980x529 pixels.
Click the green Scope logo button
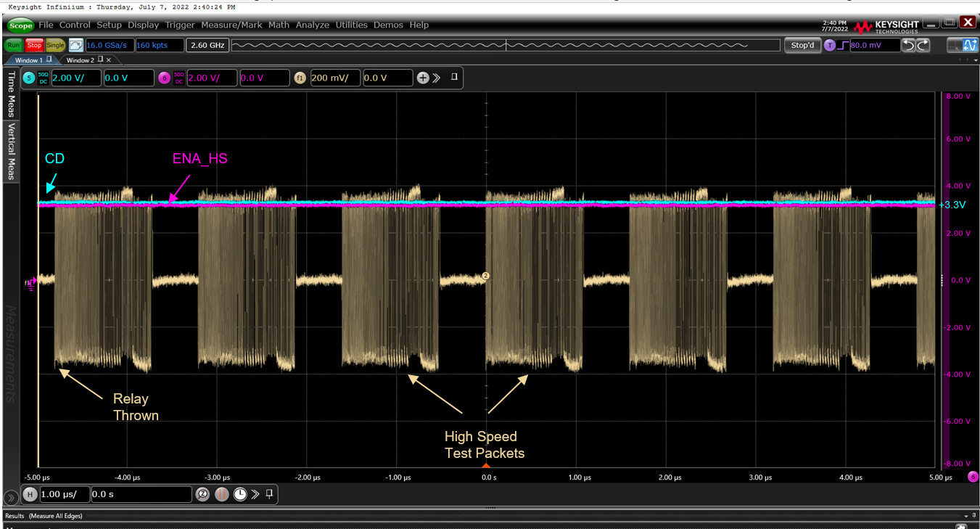21,25
